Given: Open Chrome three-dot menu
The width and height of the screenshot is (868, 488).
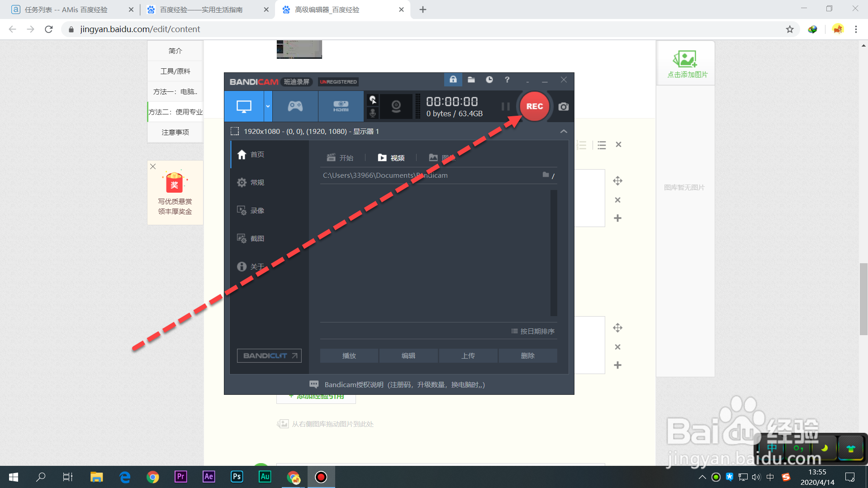Looking at the screenshot, I should click(856, 29).
